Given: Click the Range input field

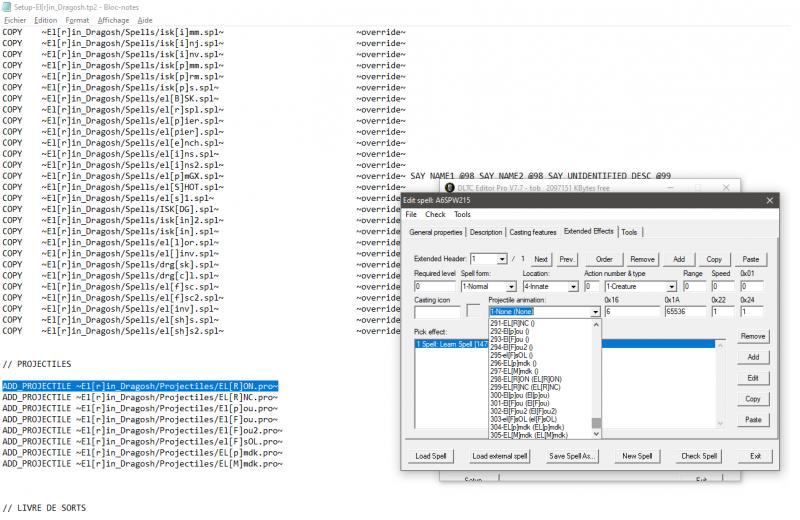Looking at the screenshot, I should tap(694, 287).
